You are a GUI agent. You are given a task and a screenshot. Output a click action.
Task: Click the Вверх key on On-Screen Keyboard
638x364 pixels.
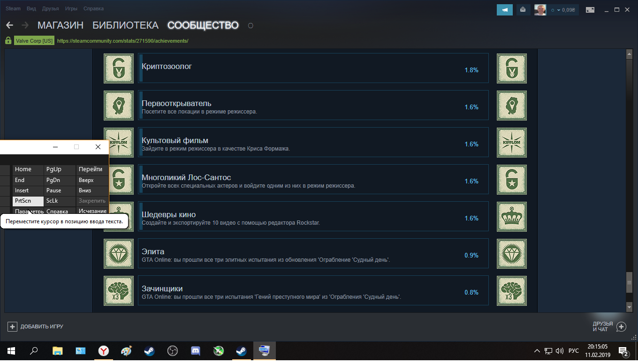92,180
